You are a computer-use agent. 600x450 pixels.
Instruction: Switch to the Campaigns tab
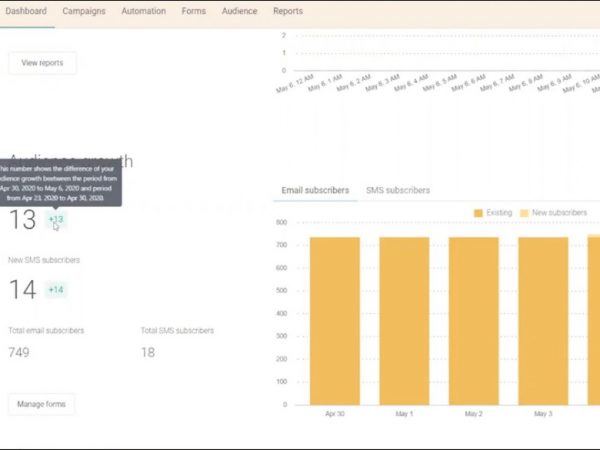coord(84,11)
